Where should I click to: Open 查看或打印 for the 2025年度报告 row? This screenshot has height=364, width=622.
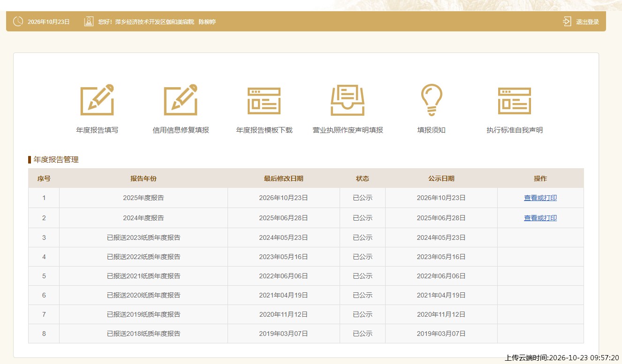pyautogui.click(x=540, y=198)
